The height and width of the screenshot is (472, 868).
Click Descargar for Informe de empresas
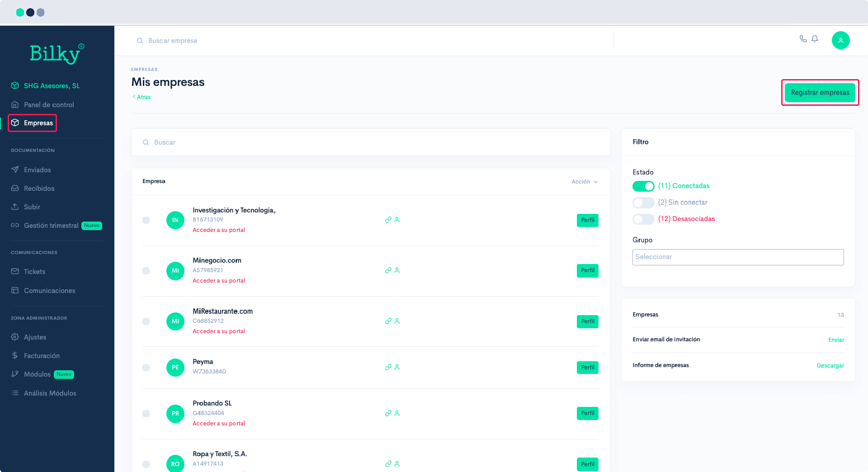click(x=830, y=366)
